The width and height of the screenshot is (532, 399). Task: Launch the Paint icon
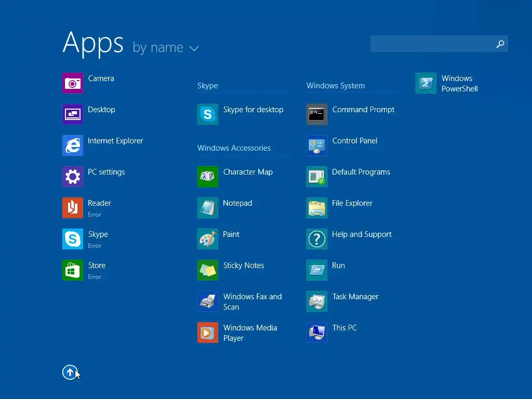[208, 239]
